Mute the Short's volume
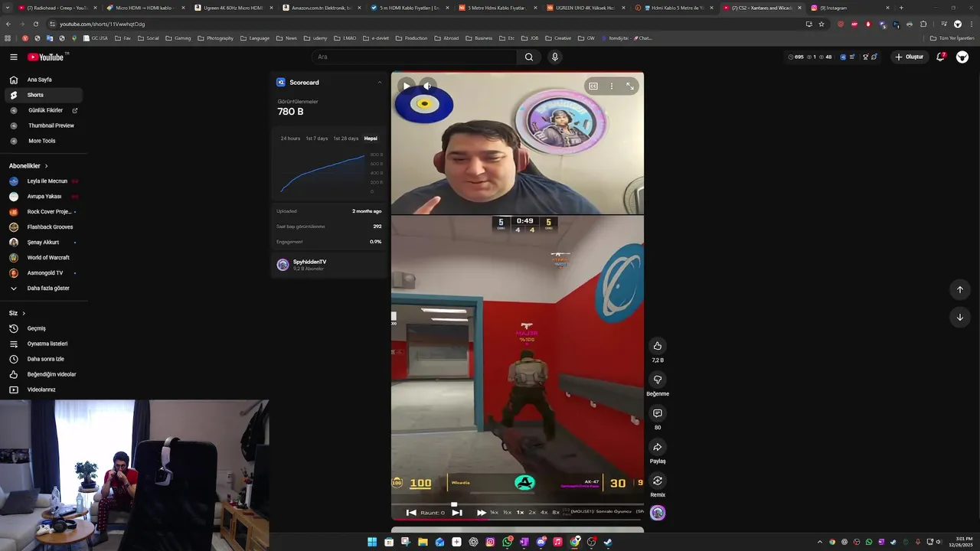 (x=427, y=86)
